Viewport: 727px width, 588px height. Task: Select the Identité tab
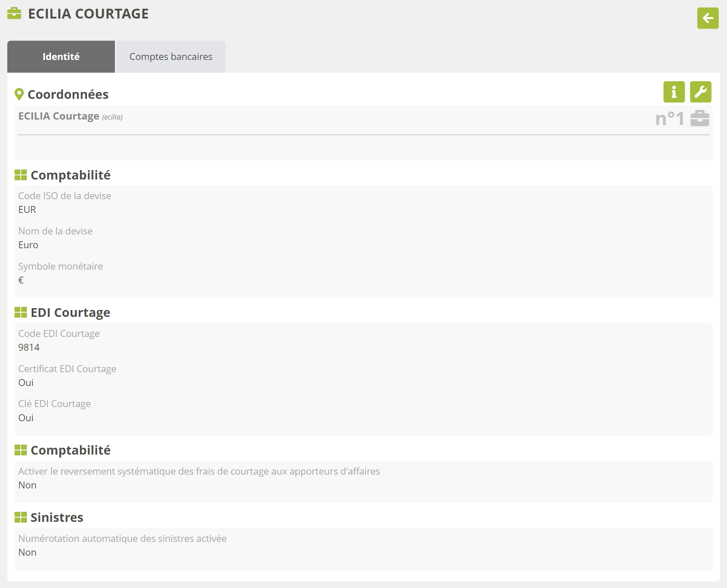[x=61, y=57]
